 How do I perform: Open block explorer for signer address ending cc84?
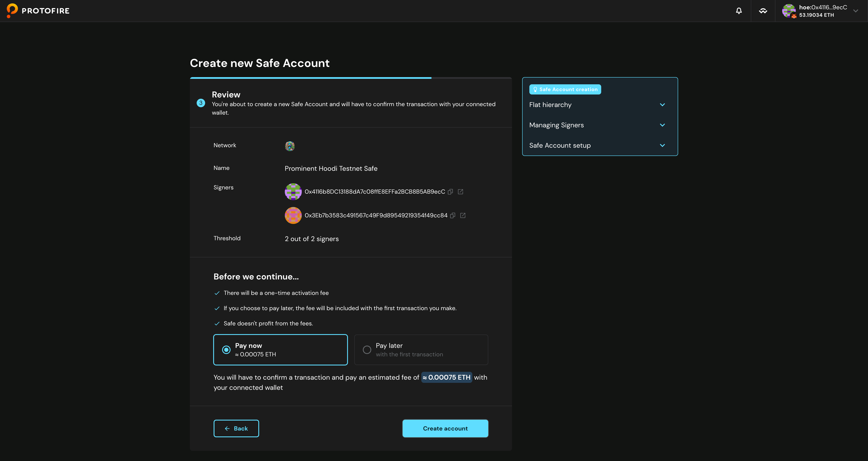pos(463,215)
